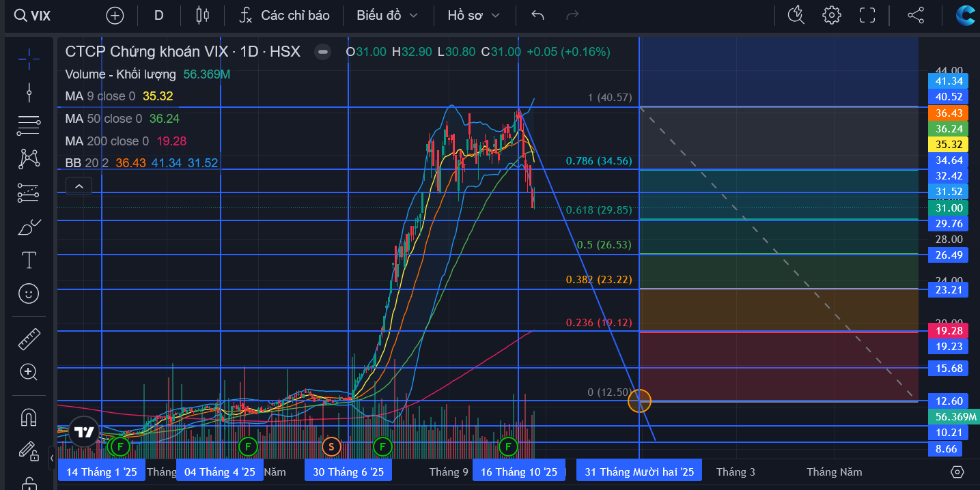Viewport: 980px width, 490px height.
Task: Select the vertical line drawing tool
Action: (x=29, y=92)
